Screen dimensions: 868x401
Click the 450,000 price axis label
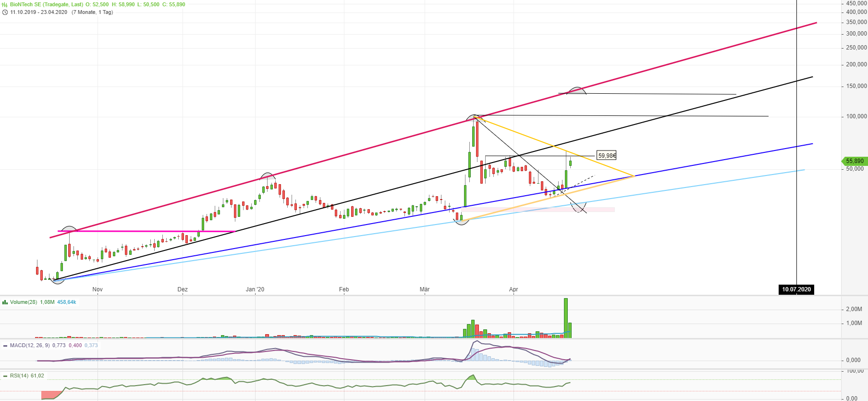(856, 3)
